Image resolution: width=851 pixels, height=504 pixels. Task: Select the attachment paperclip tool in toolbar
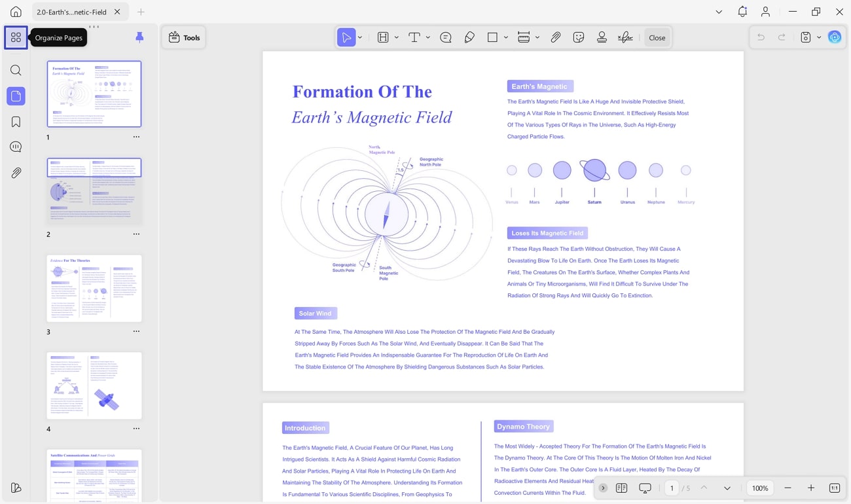(555, 38)
